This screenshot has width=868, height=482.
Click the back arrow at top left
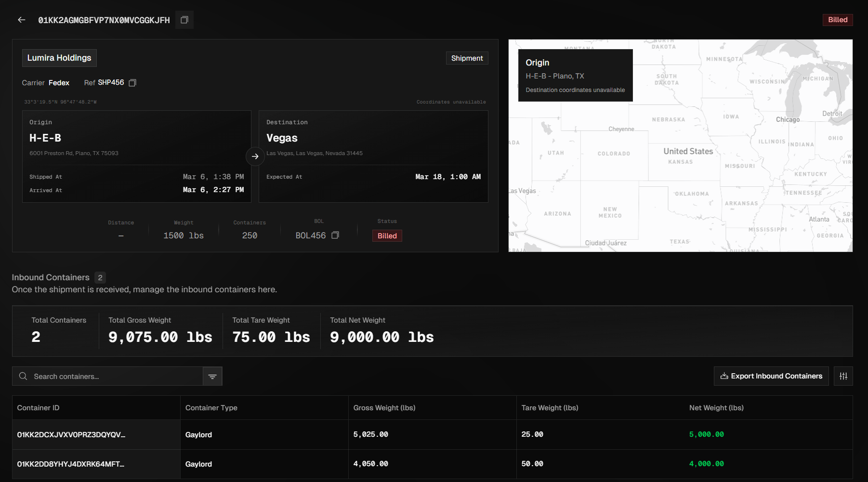pyautogui.click(x=21, y=20)
